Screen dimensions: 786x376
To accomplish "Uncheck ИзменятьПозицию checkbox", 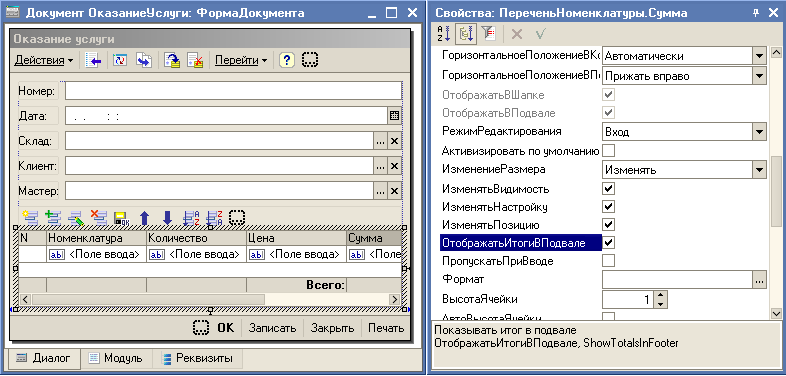I will 609,224.
